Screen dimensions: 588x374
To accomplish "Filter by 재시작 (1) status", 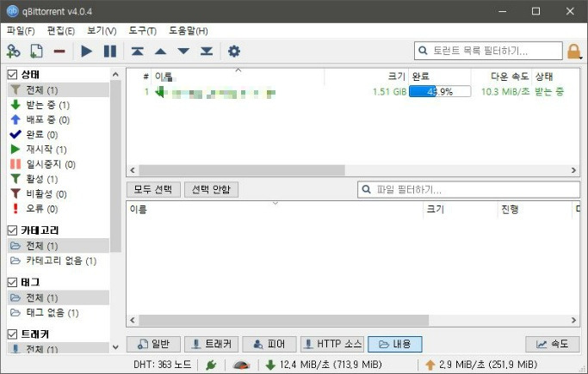I will [59, 150].
